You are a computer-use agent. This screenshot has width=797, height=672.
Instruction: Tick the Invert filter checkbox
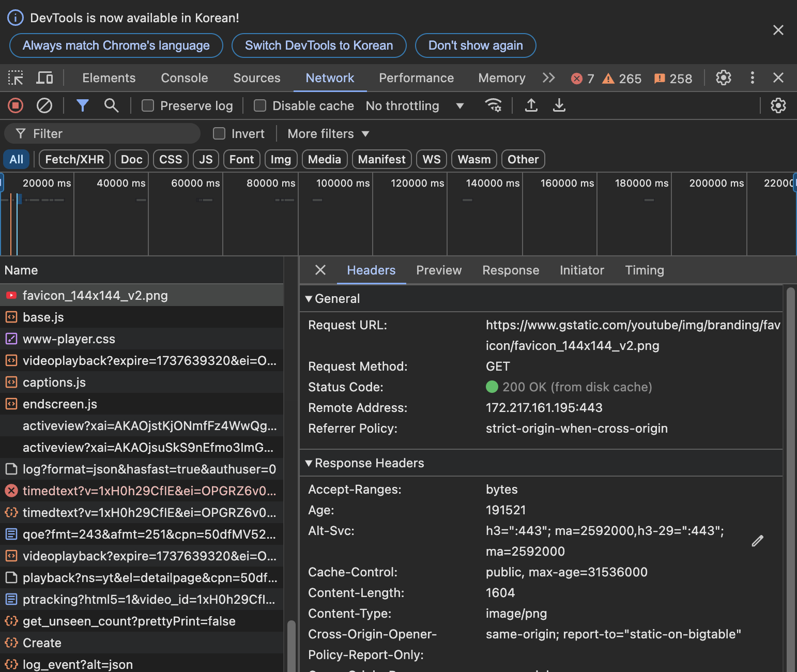(x=220, y=134)
